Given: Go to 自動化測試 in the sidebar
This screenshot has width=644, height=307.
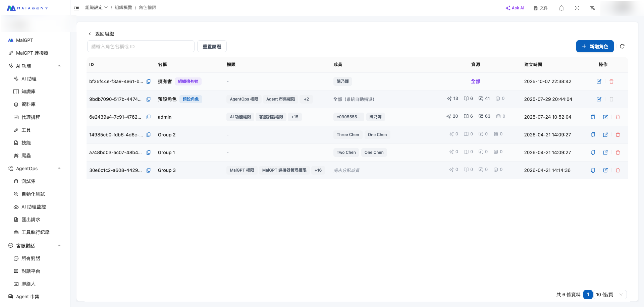Looking at the screenshot, I should click(33, 194).
